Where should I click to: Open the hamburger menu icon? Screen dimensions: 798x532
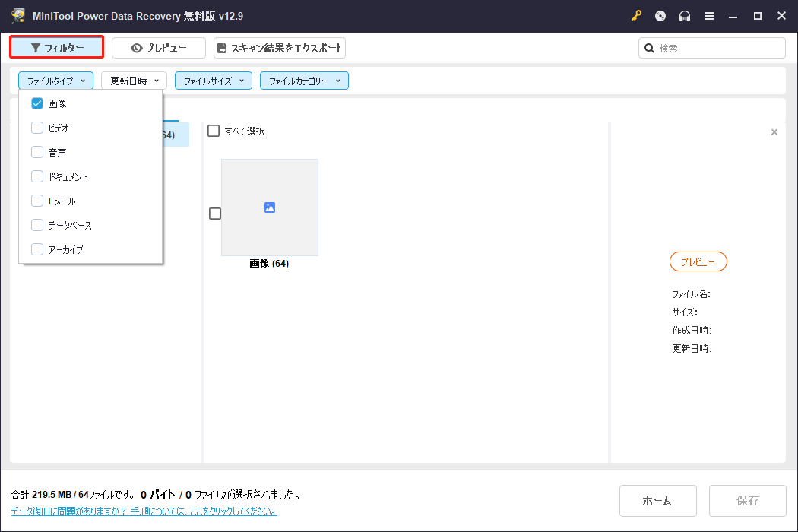coord(709,16)
